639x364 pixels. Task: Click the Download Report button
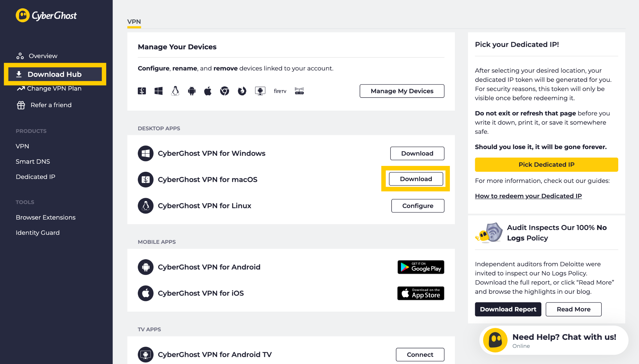click(x=508, y=309)
